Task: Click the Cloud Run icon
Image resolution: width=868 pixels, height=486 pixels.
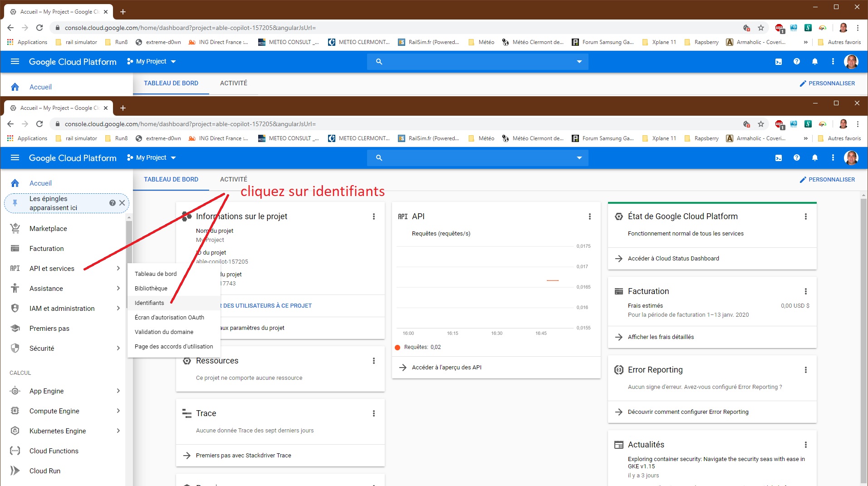Action: pyautogui.click(x=15, y=471)
